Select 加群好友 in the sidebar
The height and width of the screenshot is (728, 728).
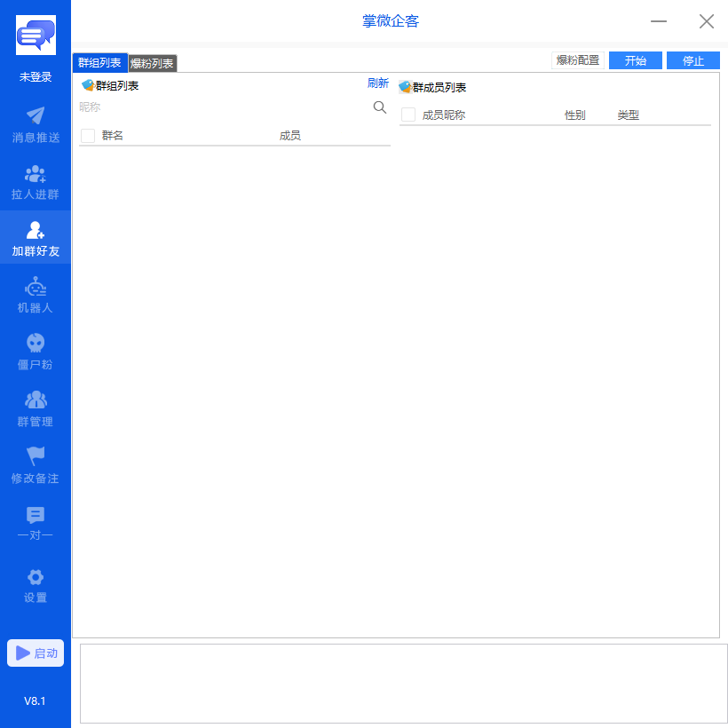(x=36, y=239)
